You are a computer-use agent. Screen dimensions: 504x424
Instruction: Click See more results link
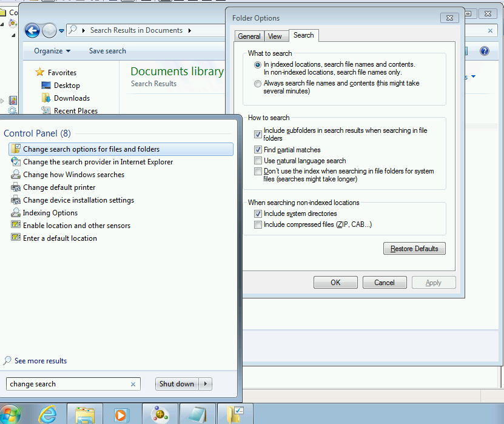[x=40, y=361]
